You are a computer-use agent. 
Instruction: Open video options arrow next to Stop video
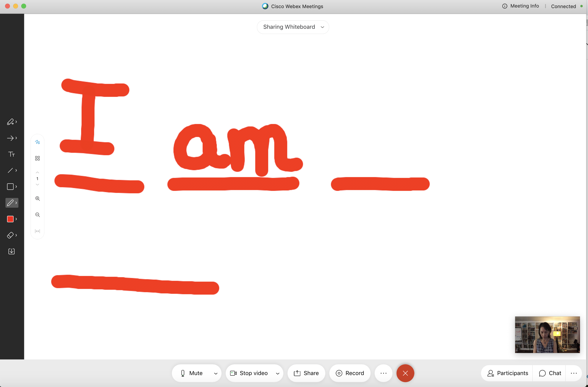[278, 373]
